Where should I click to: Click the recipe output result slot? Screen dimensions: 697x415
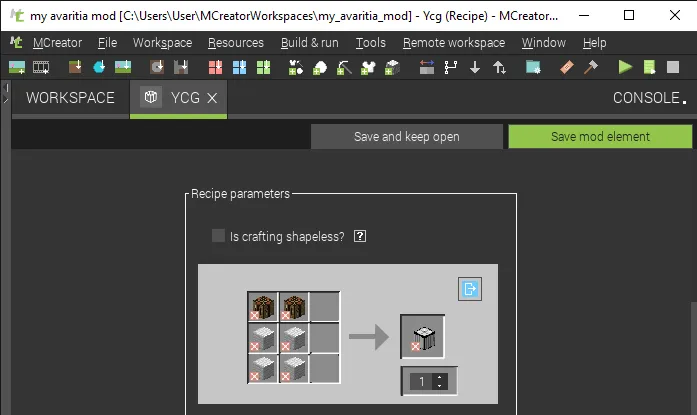tap(422, 336)
